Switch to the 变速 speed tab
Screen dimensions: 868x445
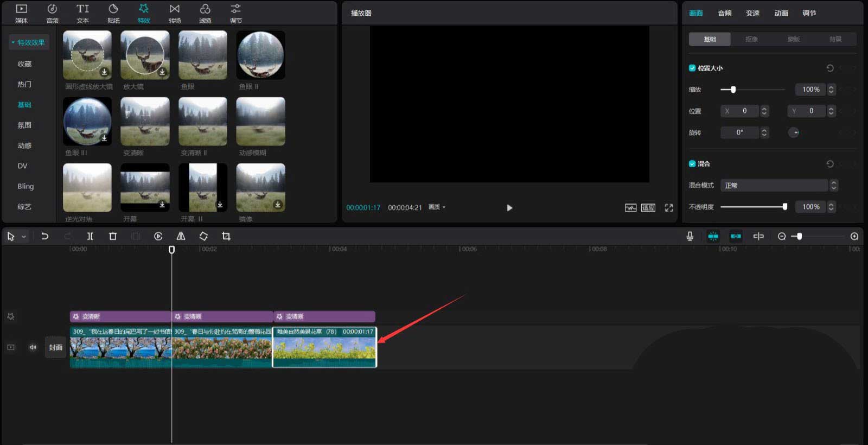(x=752, y=13)
